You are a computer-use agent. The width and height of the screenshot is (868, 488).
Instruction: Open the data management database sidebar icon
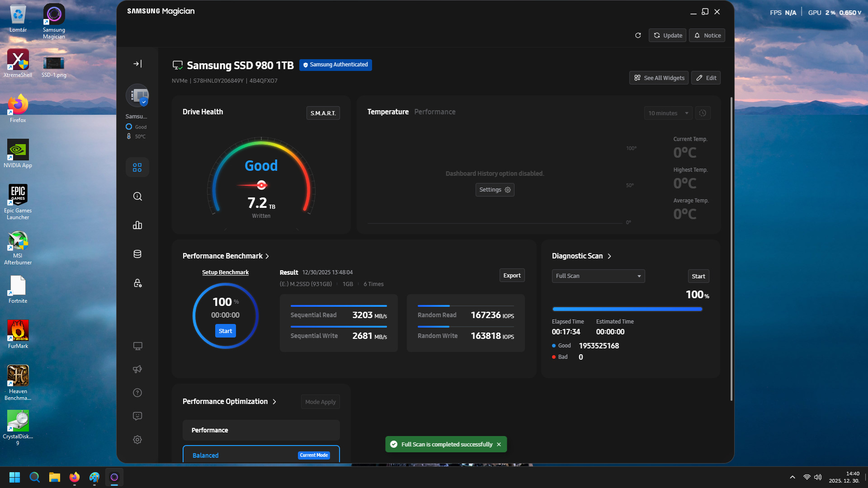pyautogui.click(x=137, y=254)
